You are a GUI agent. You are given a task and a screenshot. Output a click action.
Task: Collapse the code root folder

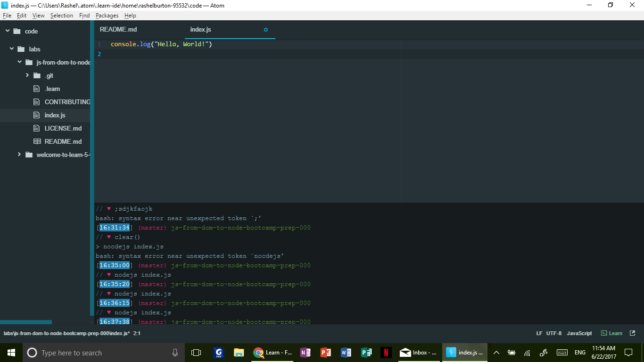(8, 31)
